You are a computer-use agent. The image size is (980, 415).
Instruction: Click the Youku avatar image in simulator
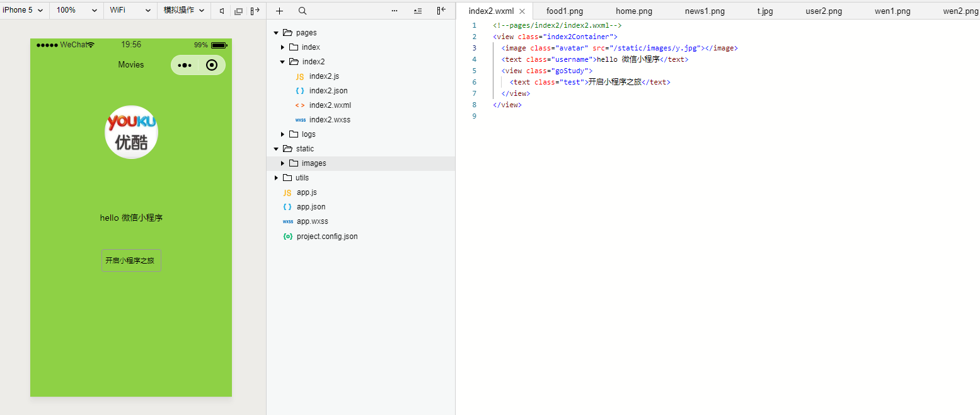pyautogui.click(x=131, y=132)
